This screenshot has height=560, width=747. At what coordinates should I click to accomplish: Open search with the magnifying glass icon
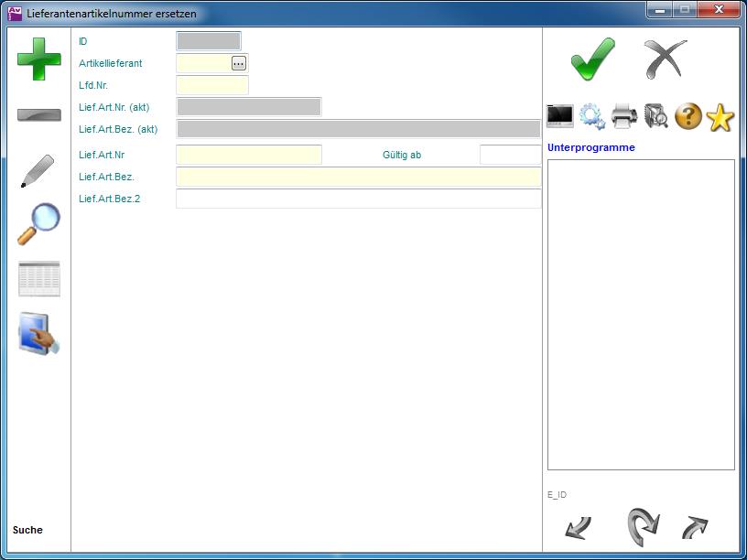pos(38,224)
